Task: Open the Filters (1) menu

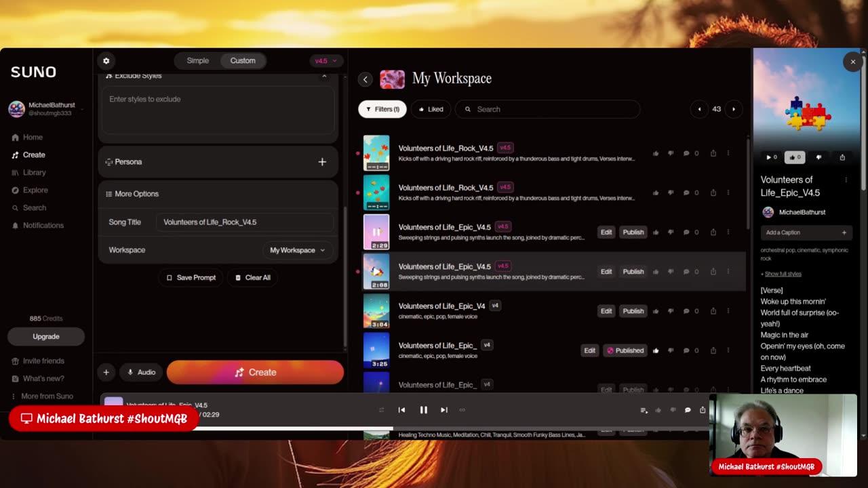Action: point(382,109)
